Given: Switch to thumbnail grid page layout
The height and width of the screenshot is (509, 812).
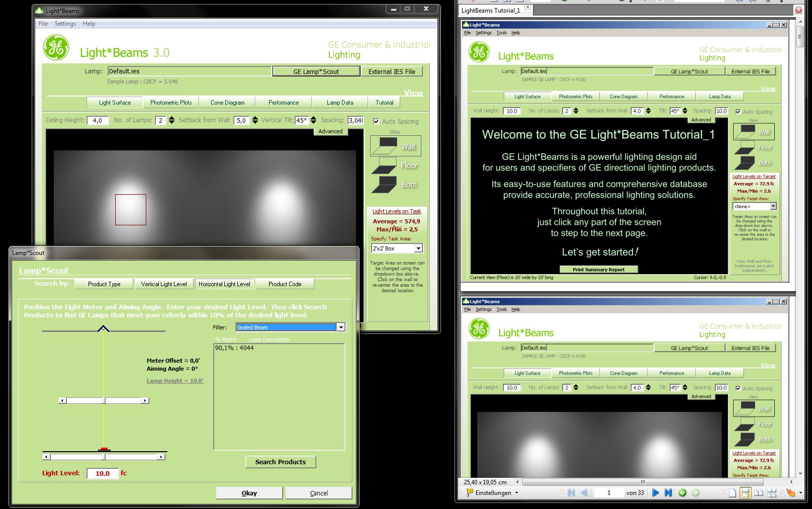Looking at the screenshot, I should click(x=772, y=493).
